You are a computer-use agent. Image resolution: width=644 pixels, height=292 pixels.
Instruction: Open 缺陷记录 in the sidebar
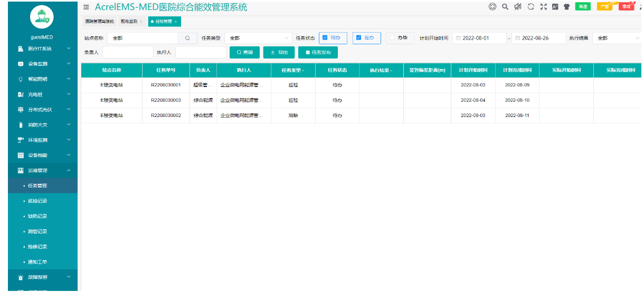coord(39,217)
